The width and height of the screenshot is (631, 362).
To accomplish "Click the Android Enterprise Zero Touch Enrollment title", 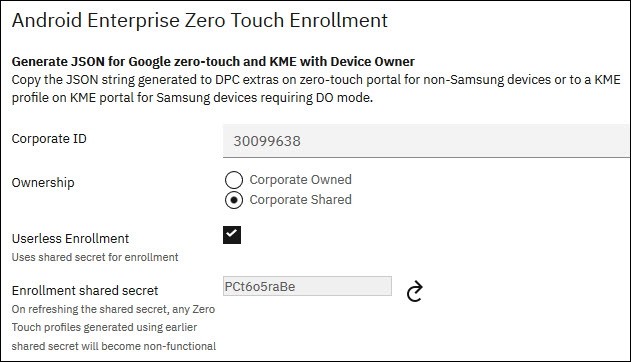I will tap(200, 21).
